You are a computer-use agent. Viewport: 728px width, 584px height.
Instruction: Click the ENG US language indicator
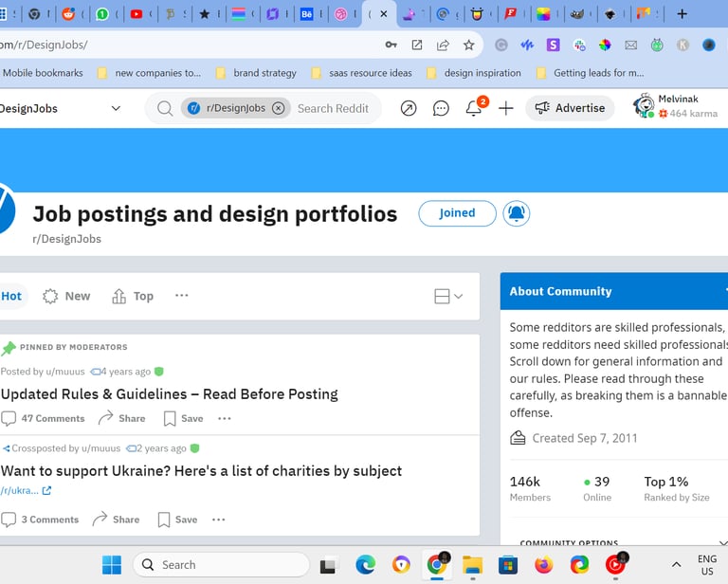tap(707, 565)
